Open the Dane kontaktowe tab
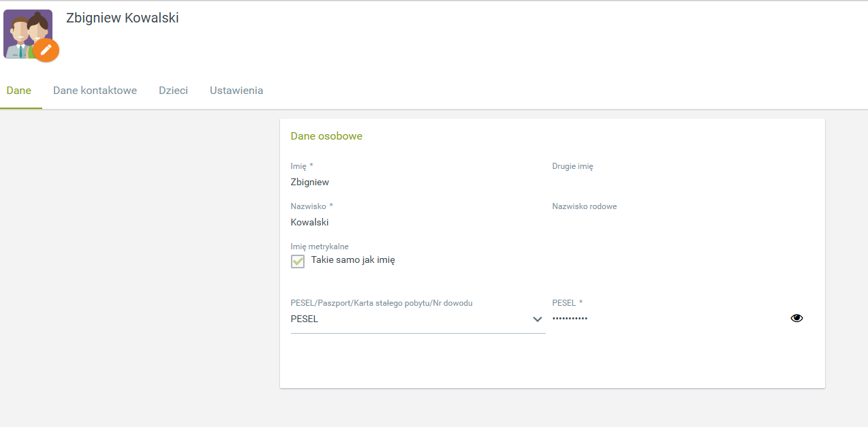This screenshot has width=868, height=427. pyautogui.click(x=95, y=91)
